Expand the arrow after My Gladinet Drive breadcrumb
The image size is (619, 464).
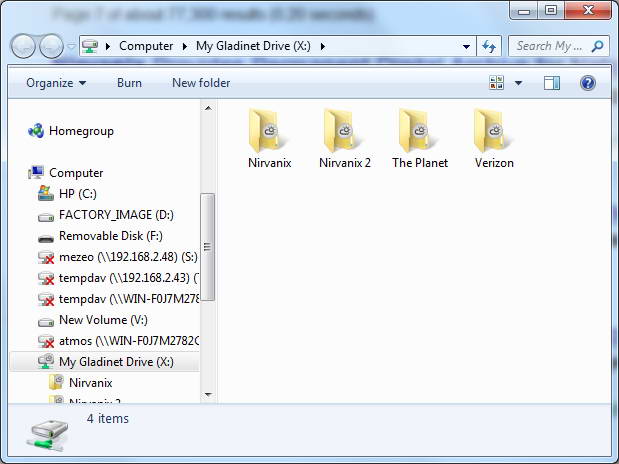coord(323,46)
